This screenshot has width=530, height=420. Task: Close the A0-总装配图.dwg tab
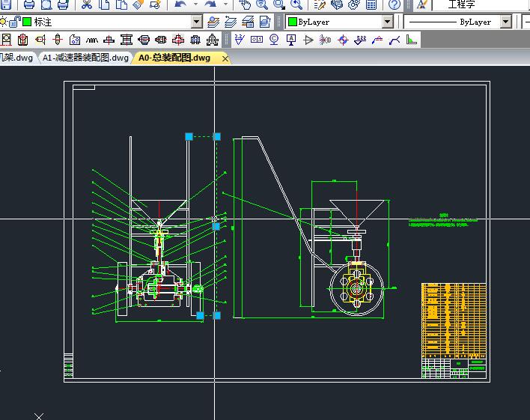tap(225, 59)
